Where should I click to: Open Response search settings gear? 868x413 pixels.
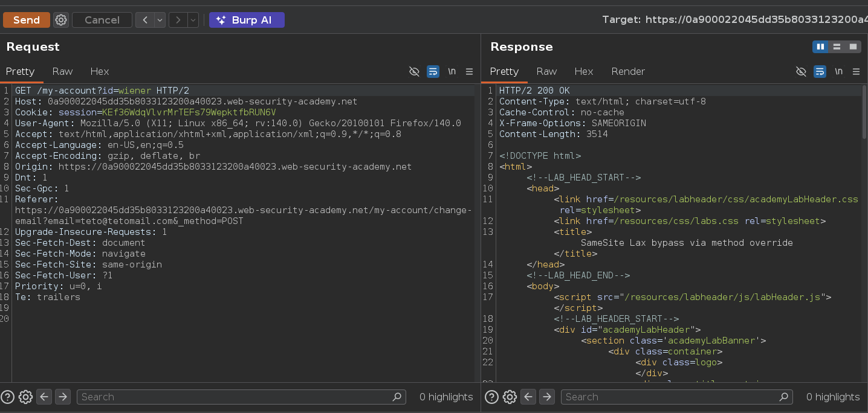tap(509, 397)
